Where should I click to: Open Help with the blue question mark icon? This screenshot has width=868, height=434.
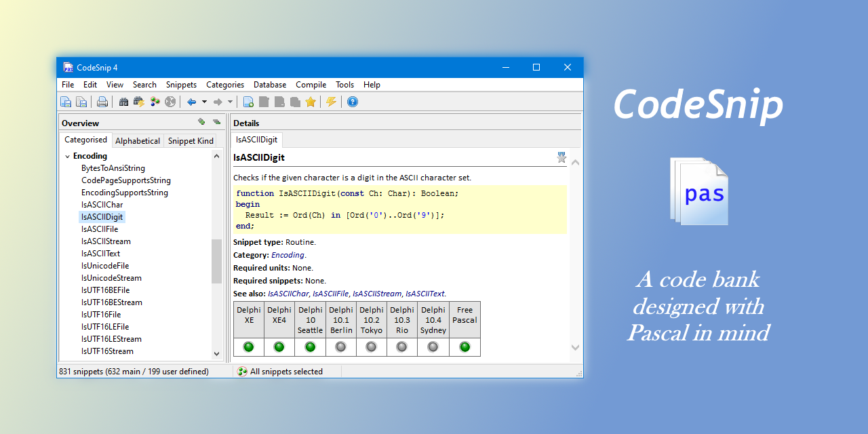click(x=353, y=102)
